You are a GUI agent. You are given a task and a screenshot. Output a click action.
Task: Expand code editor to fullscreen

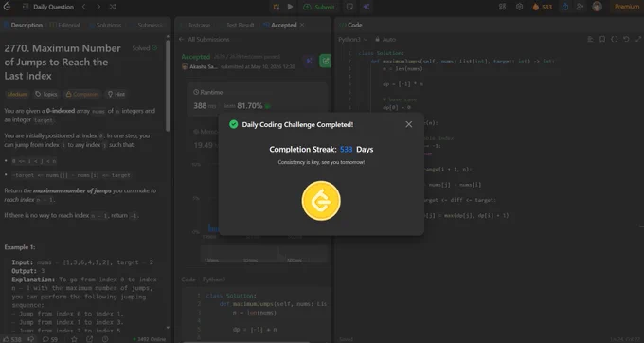coord(637,39)
